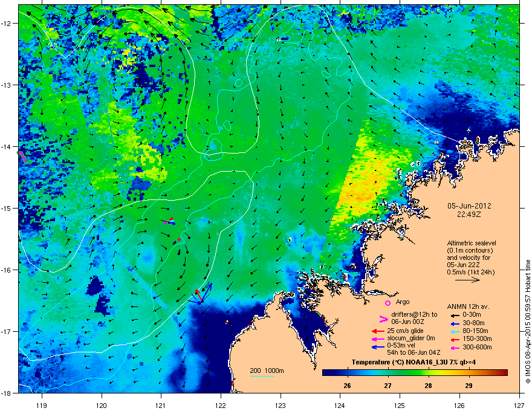Image resolution: width=532 pixels, height=411 pixels.
Task: Click the large blue-red arrow cluster near 16.5°S
Action: [200, 293]
